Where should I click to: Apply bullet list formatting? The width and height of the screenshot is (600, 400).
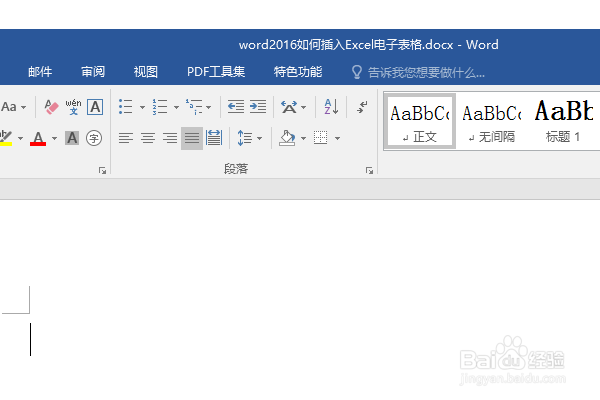click(126, 107)
